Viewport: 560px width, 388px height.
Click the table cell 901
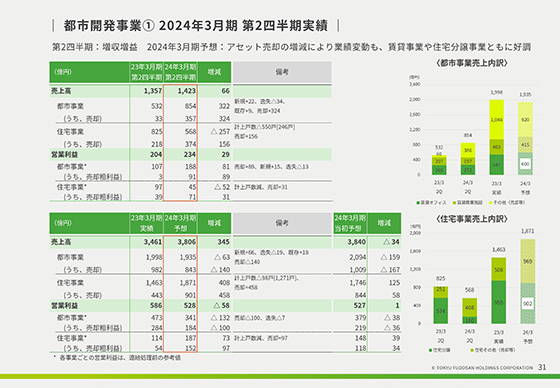coord(190,295)
